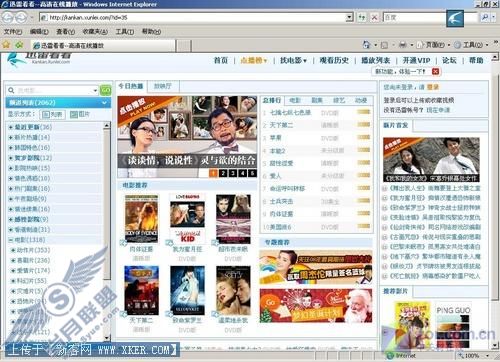Click the IE Back navigation arrow
This screenshot has height=362, width=500.
coord(8,17)
